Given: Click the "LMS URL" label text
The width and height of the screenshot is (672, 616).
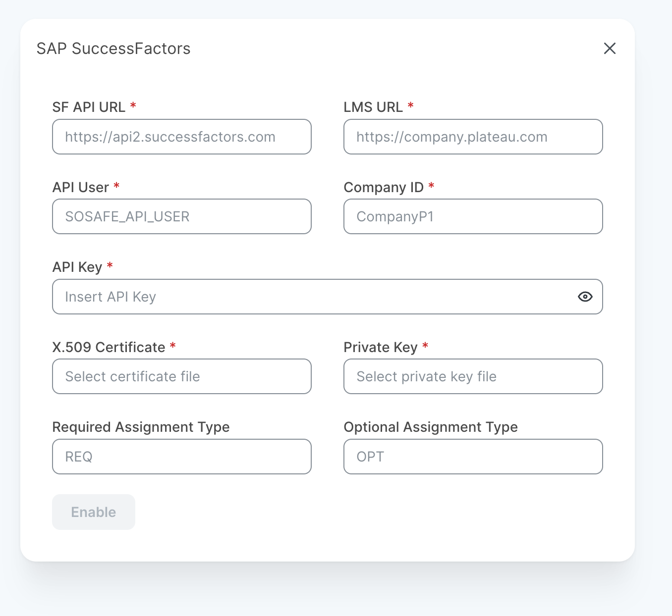Looking at the screenshot, I should (373, 107).
